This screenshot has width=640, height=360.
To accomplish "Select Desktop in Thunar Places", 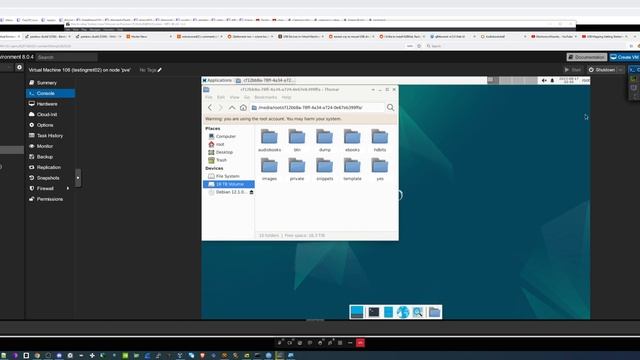I will click(x=229, y=152).
